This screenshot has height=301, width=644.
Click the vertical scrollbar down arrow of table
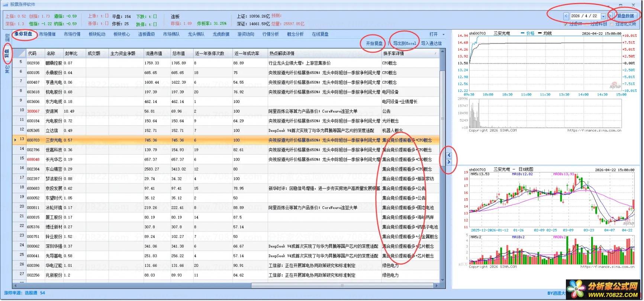tap(442, 280)
